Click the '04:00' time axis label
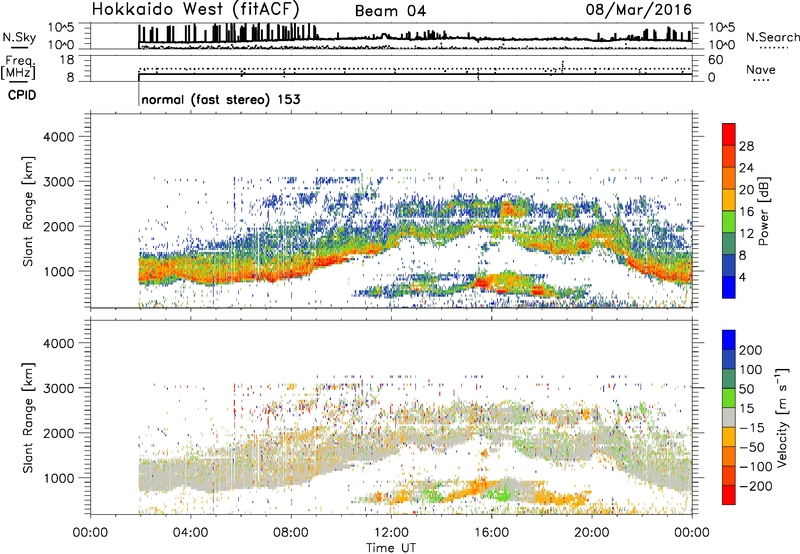The width and height of the screenshot is (800, 554). [x=191, y=533]
